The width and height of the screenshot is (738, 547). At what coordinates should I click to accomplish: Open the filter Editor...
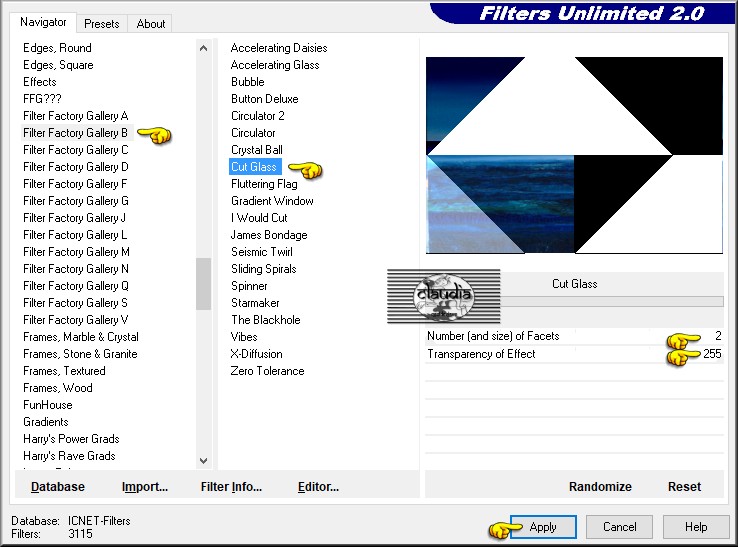(x=318, y=486)
